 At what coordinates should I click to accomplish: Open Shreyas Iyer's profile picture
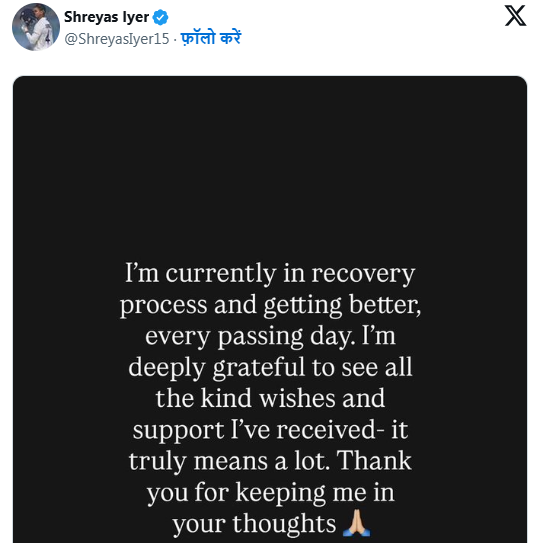[36, 27]
